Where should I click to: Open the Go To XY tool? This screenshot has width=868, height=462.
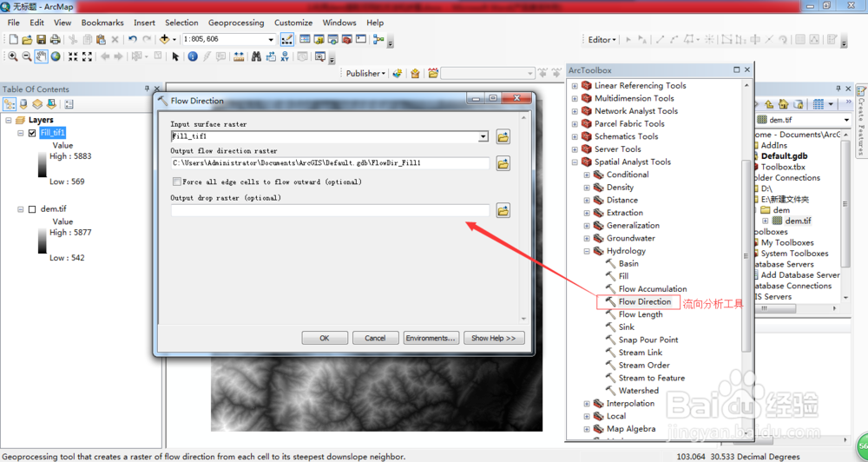285,56
